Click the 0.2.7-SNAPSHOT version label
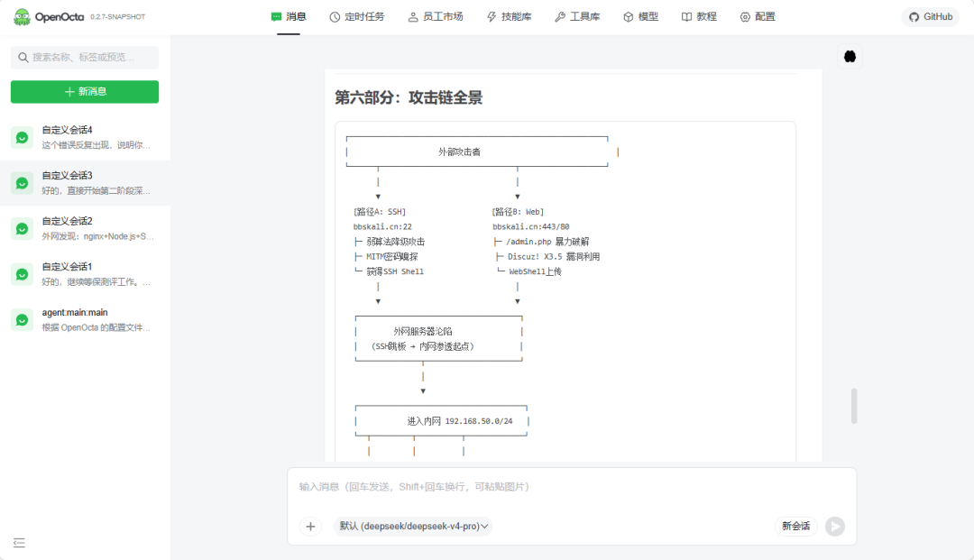This screenshot has width=974, height=560. click(118, 17)
